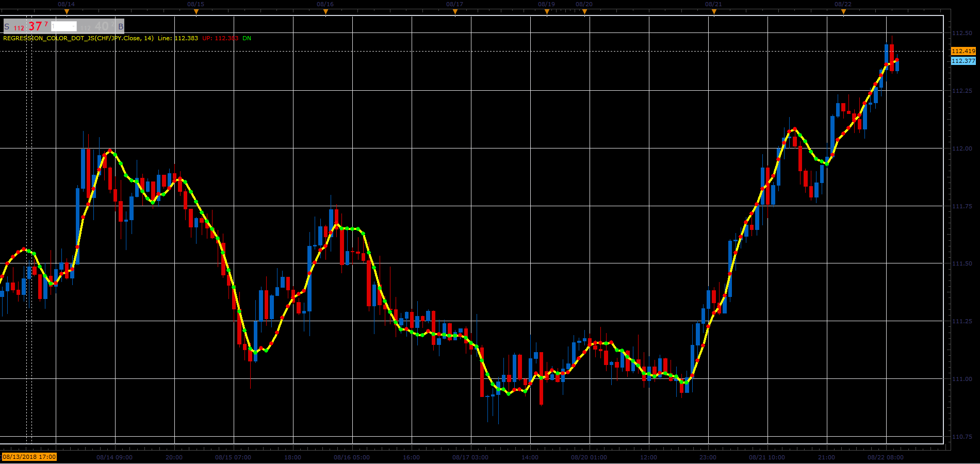Click the blue 112.377 current price tag
Image resolution: width=980 pixels, height=464 pixels.
[x=963, y=61]
